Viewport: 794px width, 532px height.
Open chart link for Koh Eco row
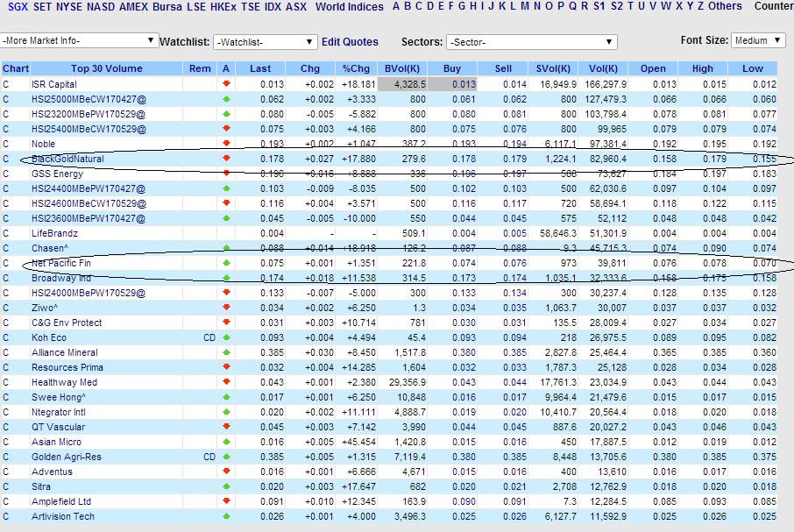coord(5,338)
